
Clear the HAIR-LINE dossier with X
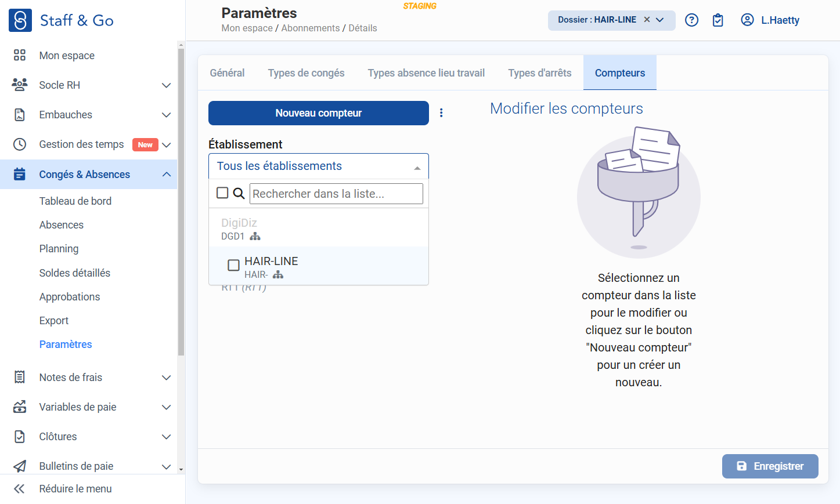coord(647,20)
